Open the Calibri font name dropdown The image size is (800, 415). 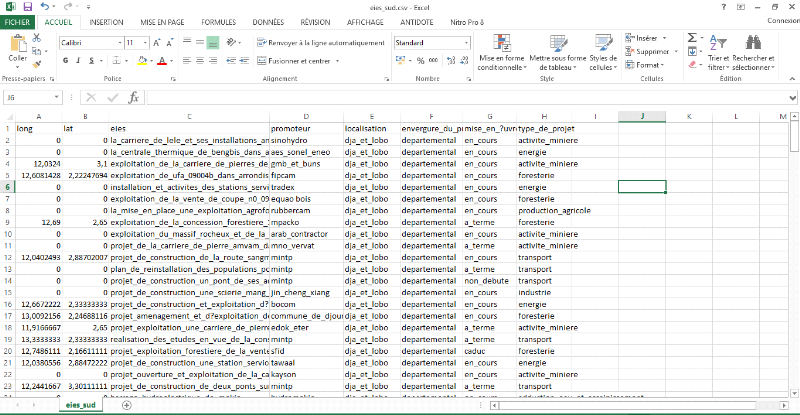click(x=116, y=43)
